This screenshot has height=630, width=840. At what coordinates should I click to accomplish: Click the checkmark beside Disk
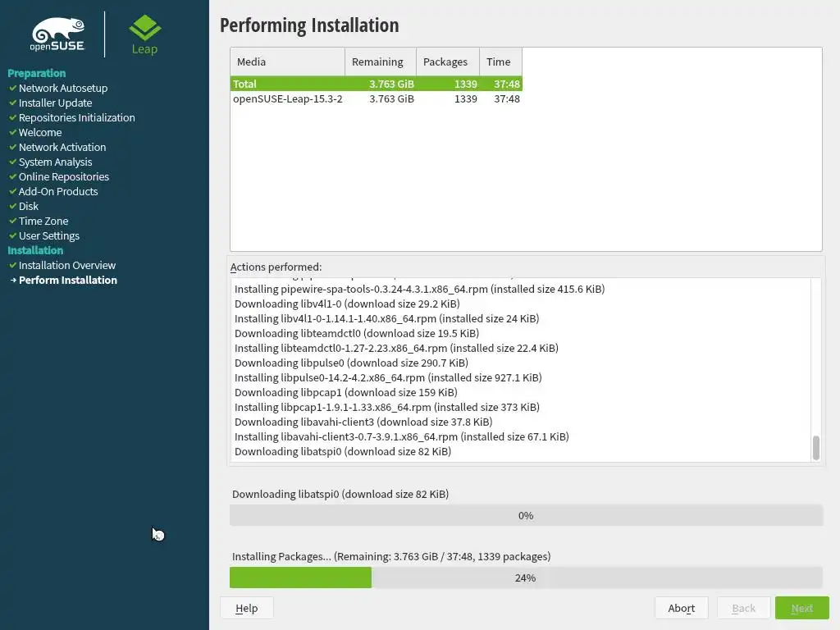pos(13,206)
